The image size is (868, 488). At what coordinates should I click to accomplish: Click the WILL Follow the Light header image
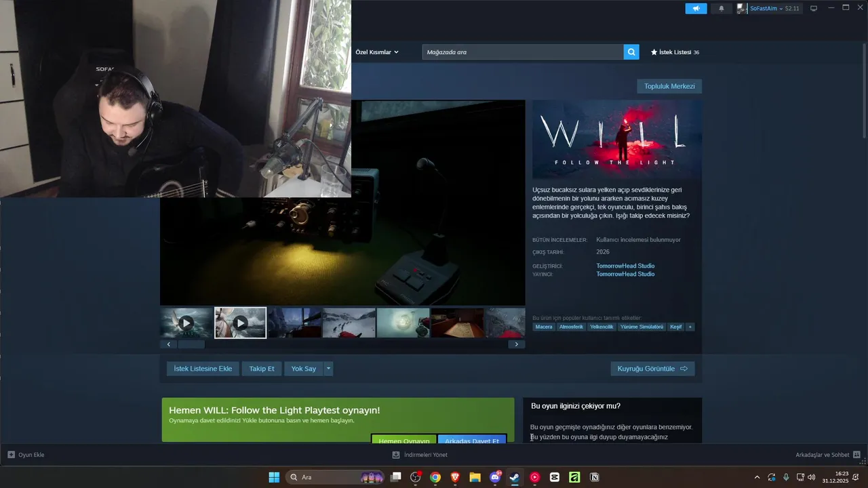[617, 140]
